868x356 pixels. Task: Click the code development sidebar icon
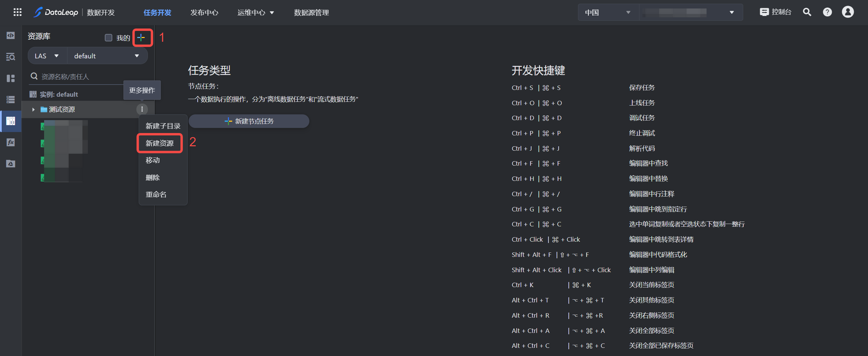tap(11, 36)
